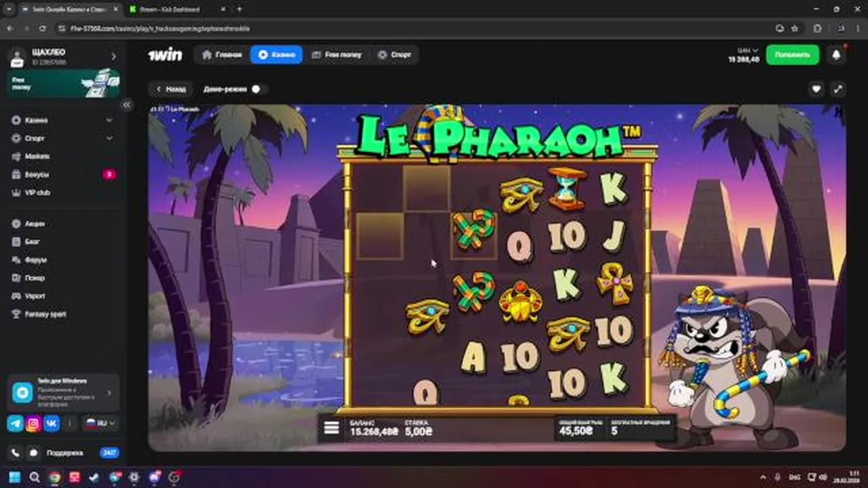Open the Free money top tab

coord(336,55)
